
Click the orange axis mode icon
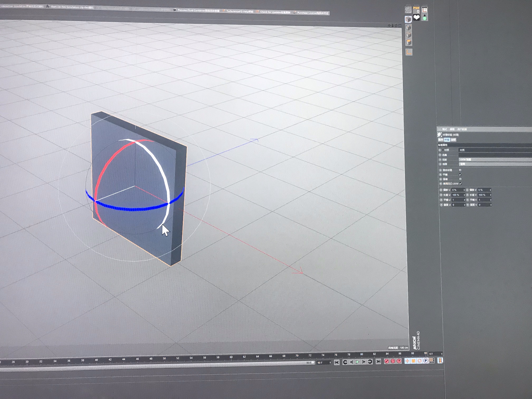tap(409, 52)
